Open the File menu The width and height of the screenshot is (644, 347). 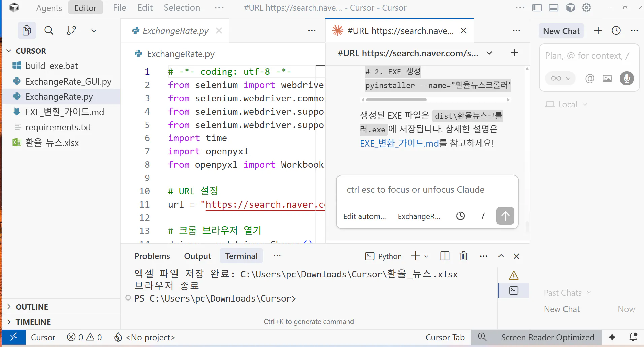click(120, 8)
